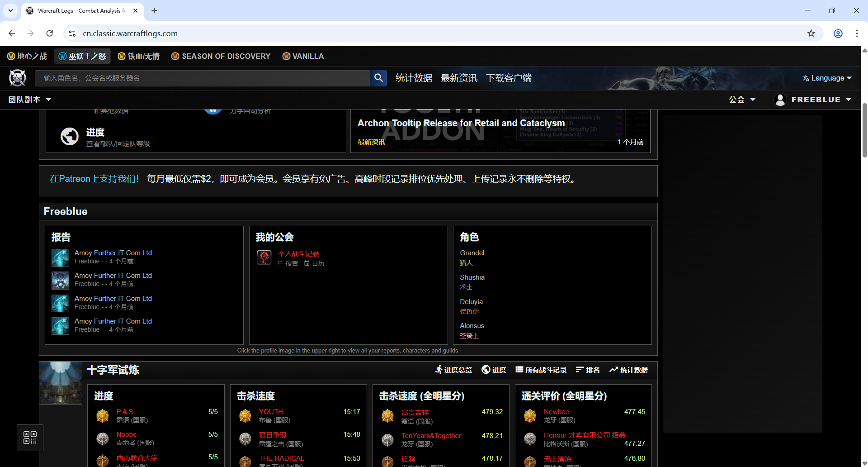Open the YOUTH guild
The image size is (868, 467).
coord(271,412)
